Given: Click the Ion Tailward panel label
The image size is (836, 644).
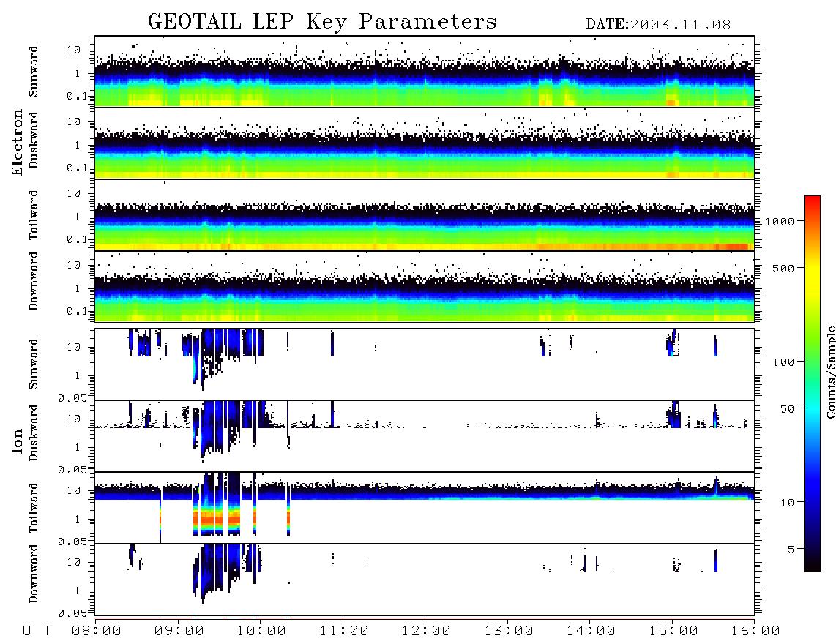Looking at the screenshot, I should point(34,508).
